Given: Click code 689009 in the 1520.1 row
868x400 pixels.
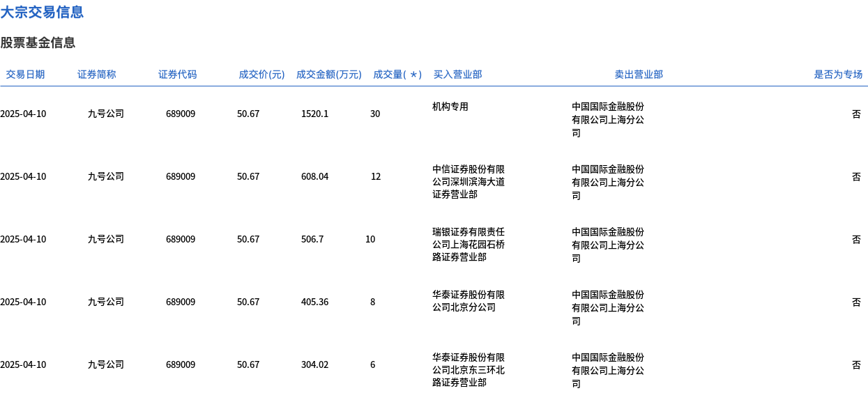Looking at the screenshot, I should pos(181,114).
